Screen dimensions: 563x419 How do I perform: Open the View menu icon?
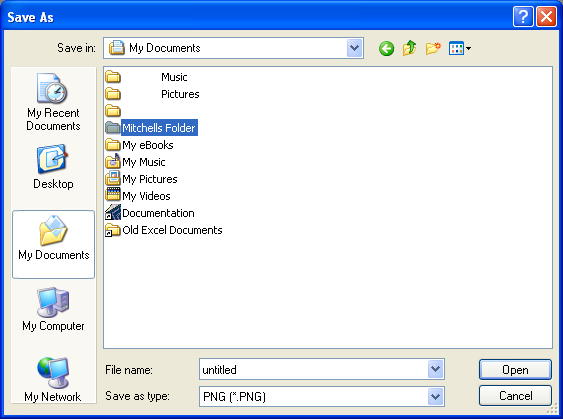[460, 48]
